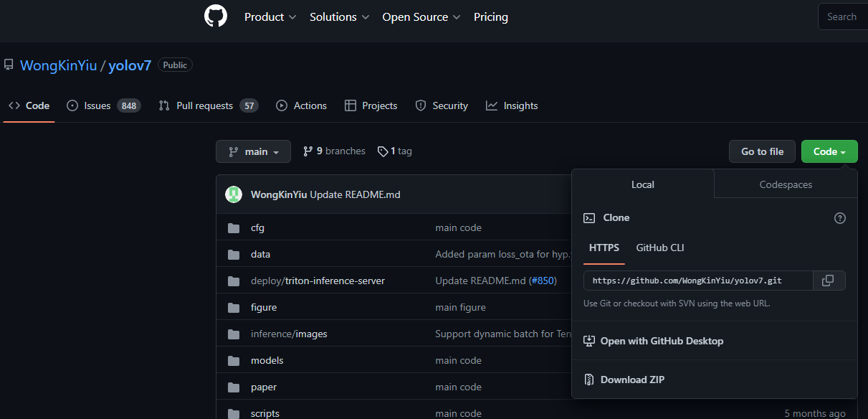Open the Update README.md commit message

tap(355, 195)
